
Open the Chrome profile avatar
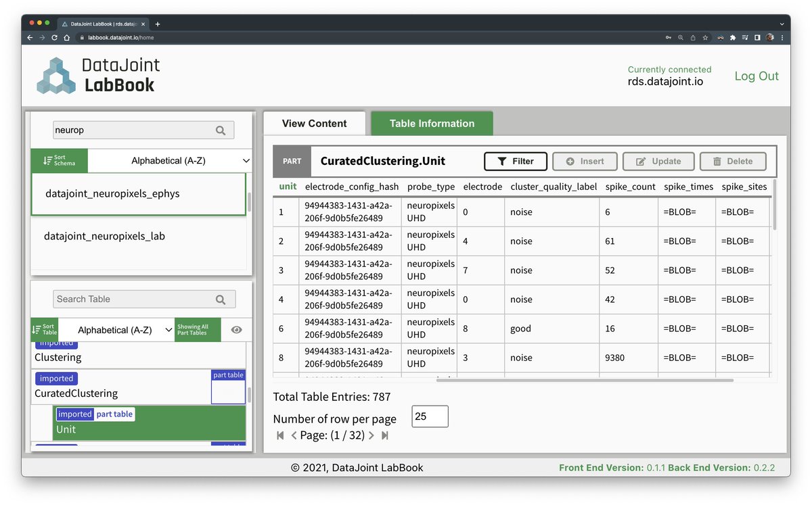[x=770, y=38]
